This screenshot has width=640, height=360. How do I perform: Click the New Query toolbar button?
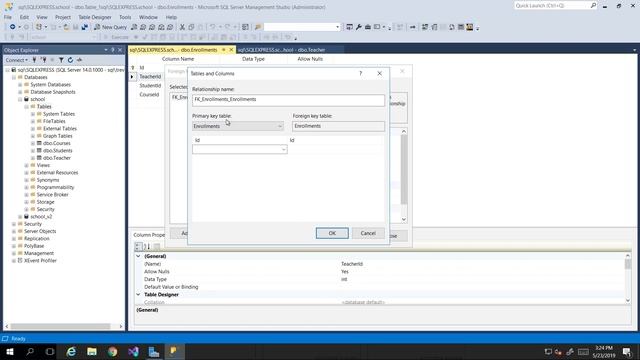[x=111, y=27]
